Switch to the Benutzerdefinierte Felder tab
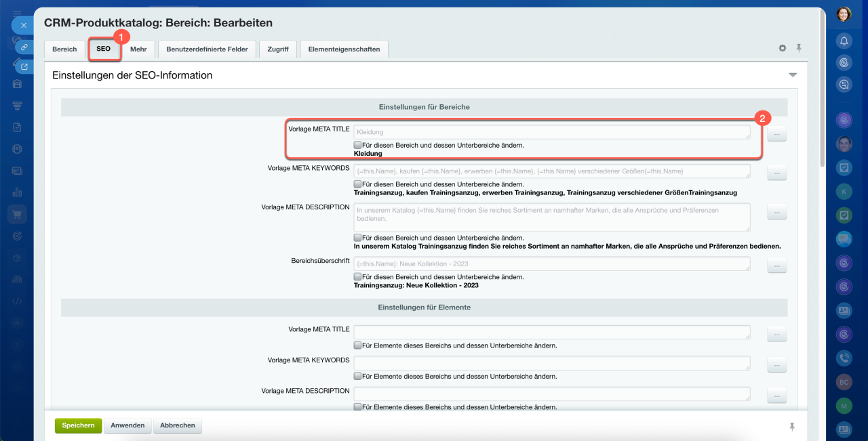 pos(208,49)
